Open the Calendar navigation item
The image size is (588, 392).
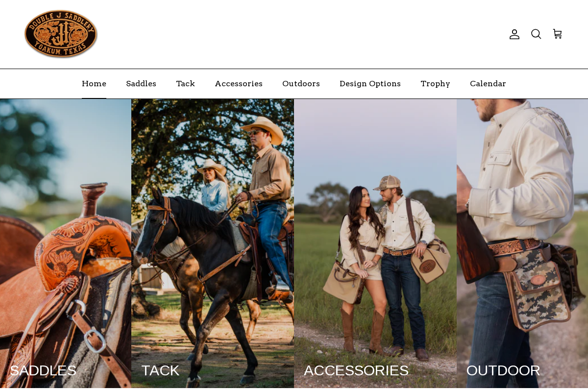[488, 83]
